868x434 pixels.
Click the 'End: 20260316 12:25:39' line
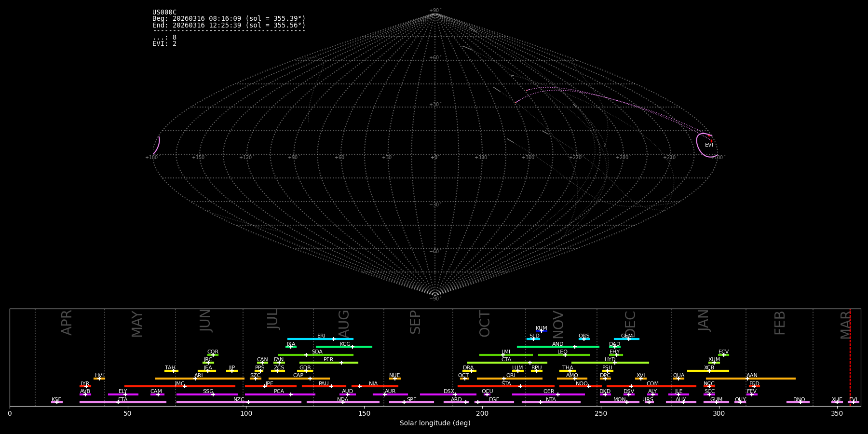pyautogui.click(x=229, y=25)
